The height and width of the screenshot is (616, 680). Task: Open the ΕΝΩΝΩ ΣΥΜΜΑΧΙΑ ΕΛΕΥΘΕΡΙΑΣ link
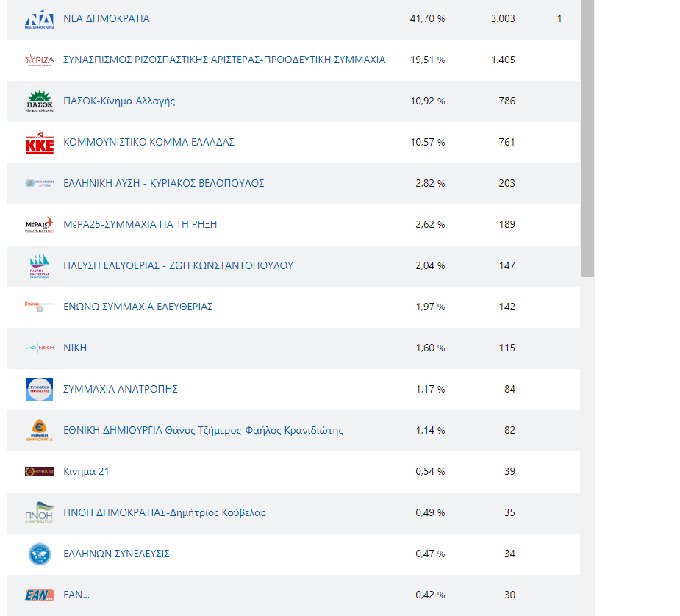(138, 307)
